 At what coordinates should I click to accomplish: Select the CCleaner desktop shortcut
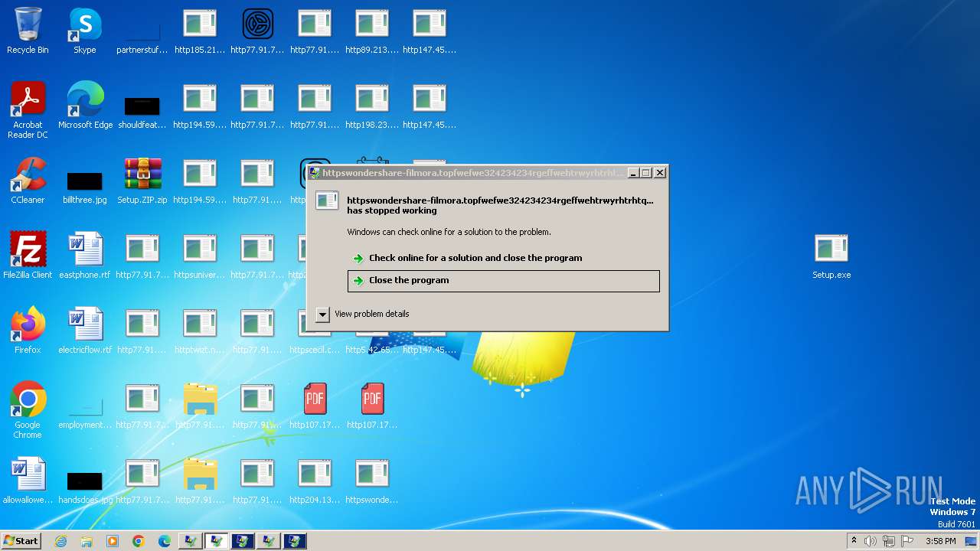point(28,181)
